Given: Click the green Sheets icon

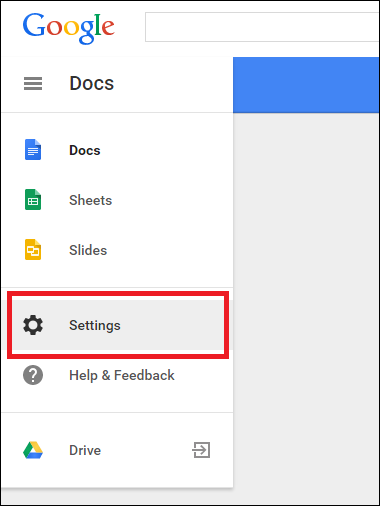Looking at the screenshot, I should [33, 200].
